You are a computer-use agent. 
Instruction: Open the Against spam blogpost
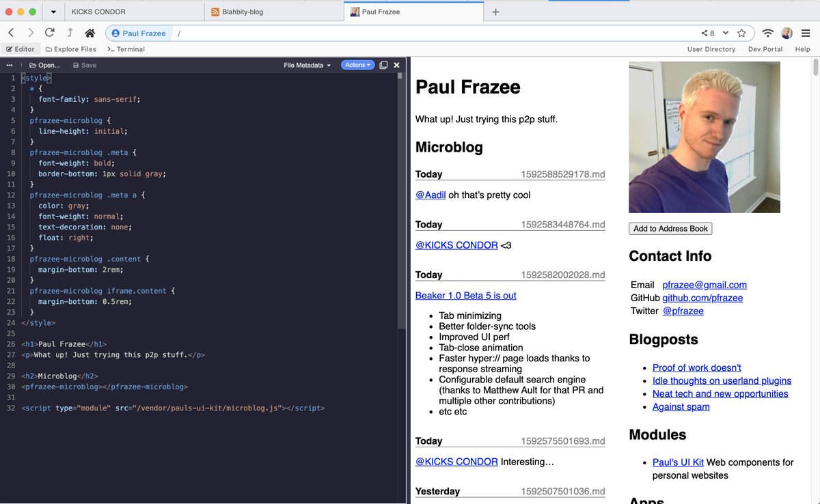tap(681, 406)
